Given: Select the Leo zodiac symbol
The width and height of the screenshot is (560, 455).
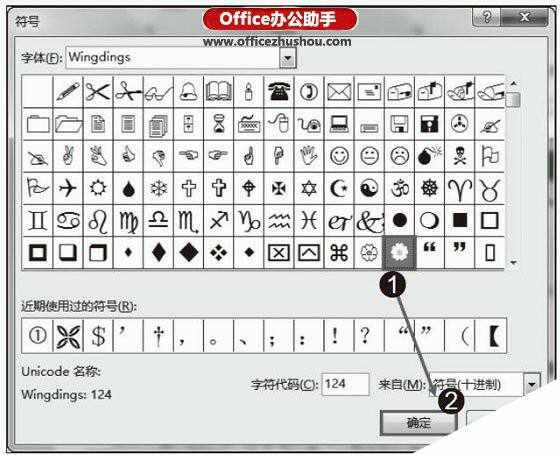Looking at the screenshot, I should [98, 220].
